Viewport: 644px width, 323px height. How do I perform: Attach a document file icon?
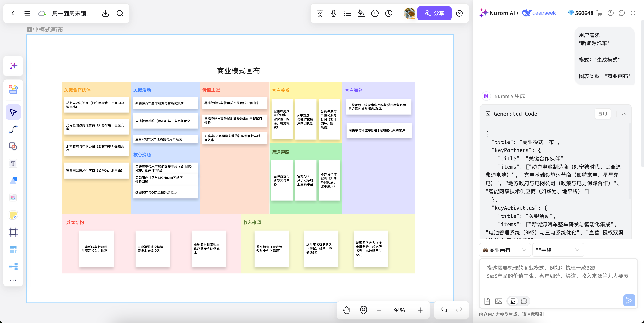487,301
